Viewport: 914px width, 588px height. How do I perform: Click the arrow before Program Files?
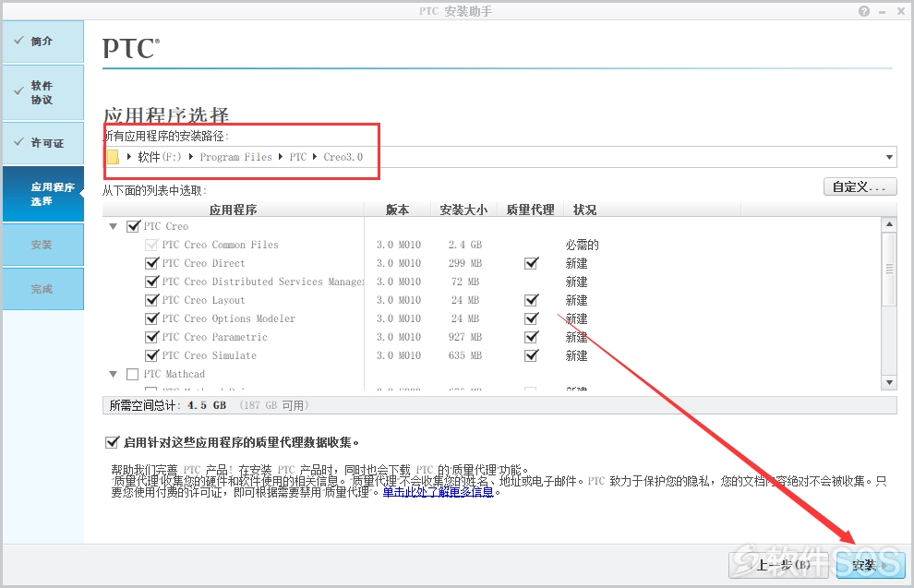[x=190, y=156]
